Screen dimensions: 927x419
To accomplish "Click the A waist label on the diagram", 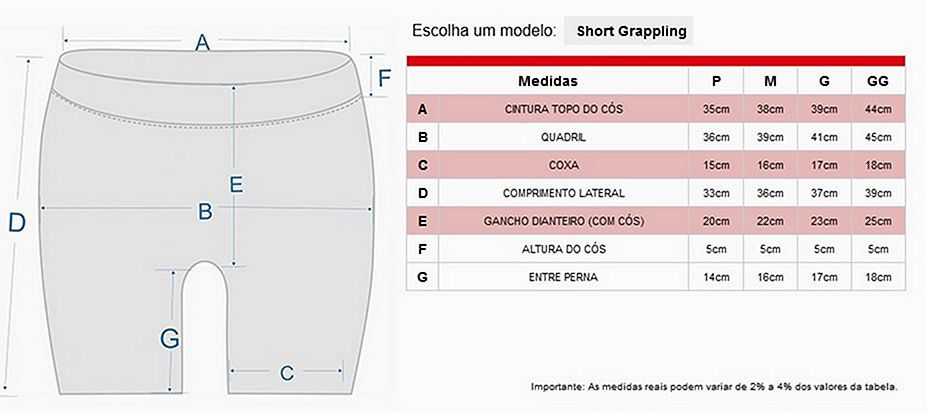I will click(x=203, y=43).
